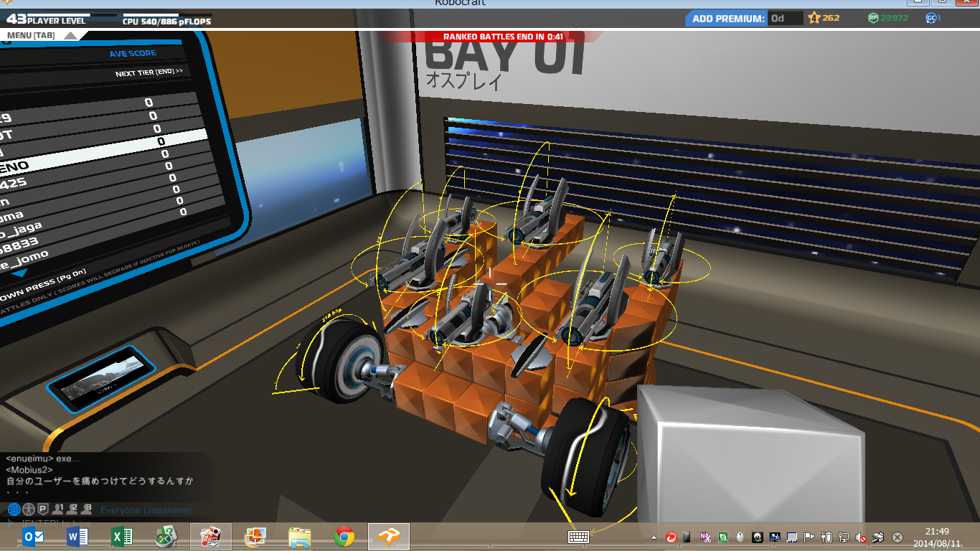Click the star currency icon showing 262
The height and width of the screenshot is (551, 980).
[x=814, y=18]
